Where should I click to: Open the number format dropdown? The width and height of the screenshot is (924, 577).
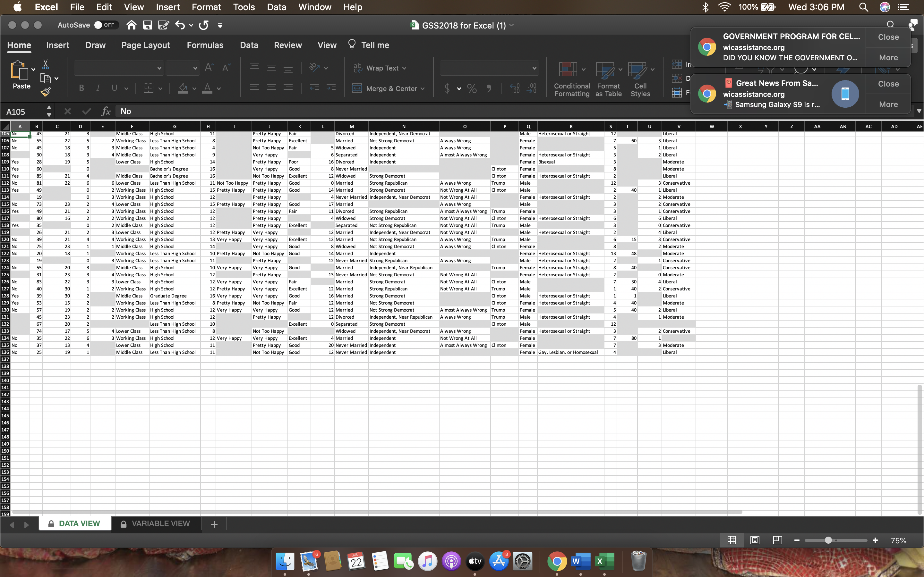pos(534,68)
